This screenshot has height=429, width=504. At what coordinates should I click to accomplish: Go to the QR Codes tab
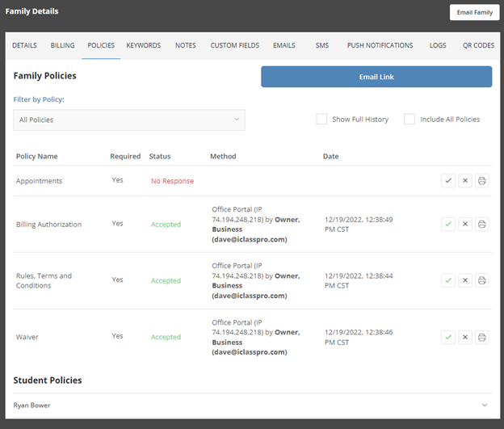[478, 45]
